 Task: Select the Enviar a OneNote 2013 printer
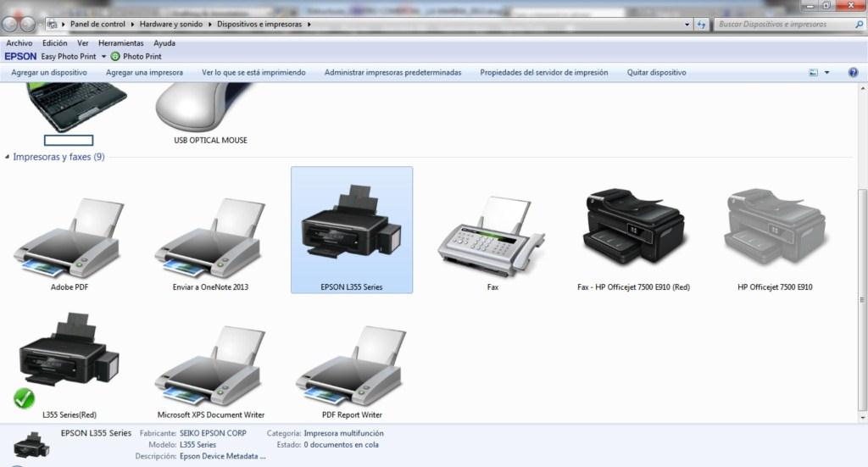[x=210, y=239]
